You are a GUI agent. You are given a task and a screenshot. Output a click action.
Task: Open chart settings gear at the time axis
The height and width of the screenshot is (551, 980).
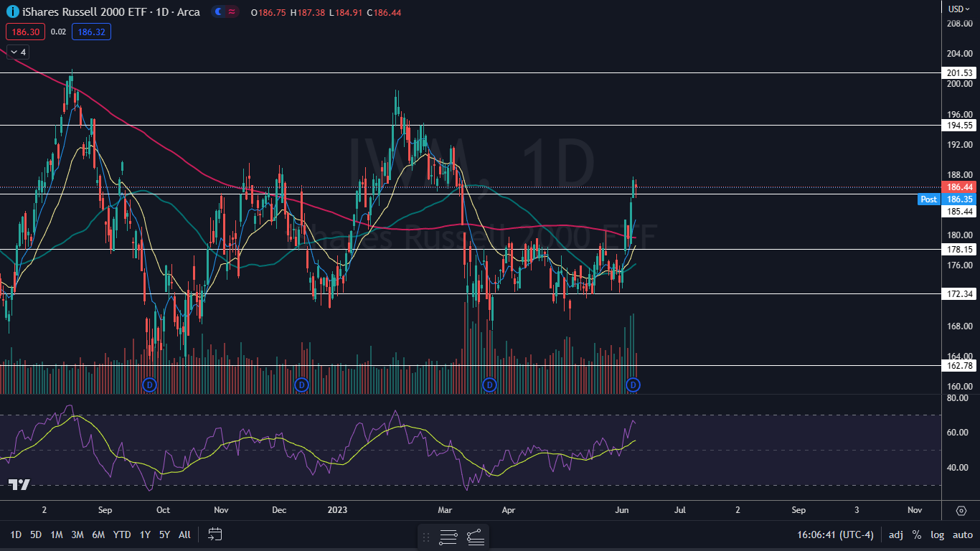click(961, 510)
